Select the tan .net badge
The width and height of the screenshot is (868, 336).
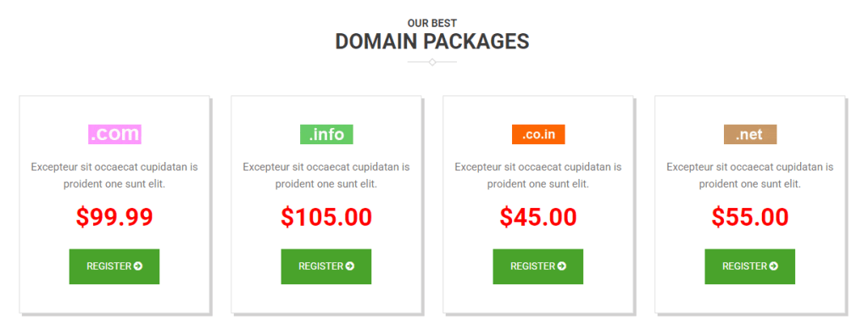pos(750,134)
